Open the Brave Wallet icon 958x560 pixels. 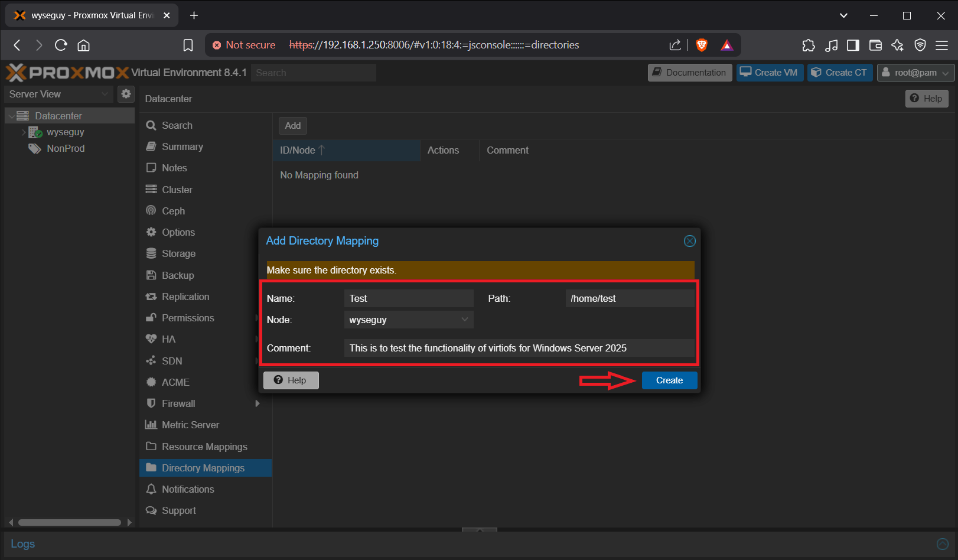coord(875,45)
